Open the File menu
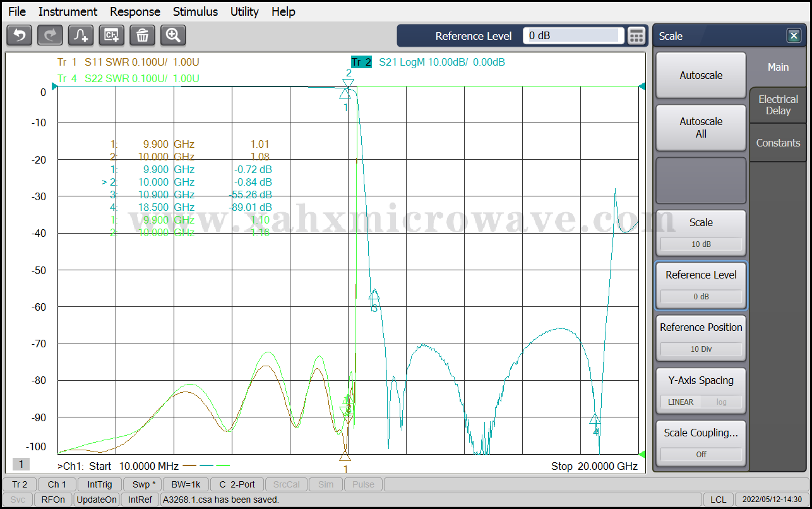The image size is (812, 509). coord(17,11)
